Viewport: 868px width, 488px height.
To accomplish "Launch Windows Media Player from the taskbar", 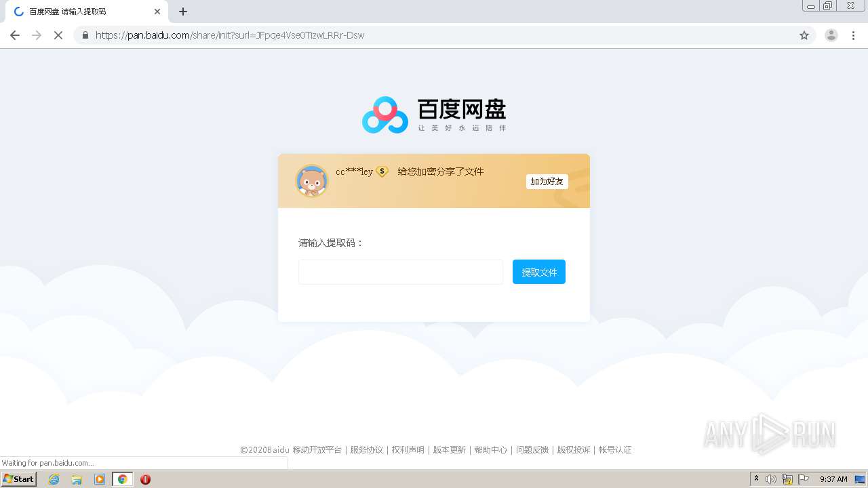I will (100, 479).
